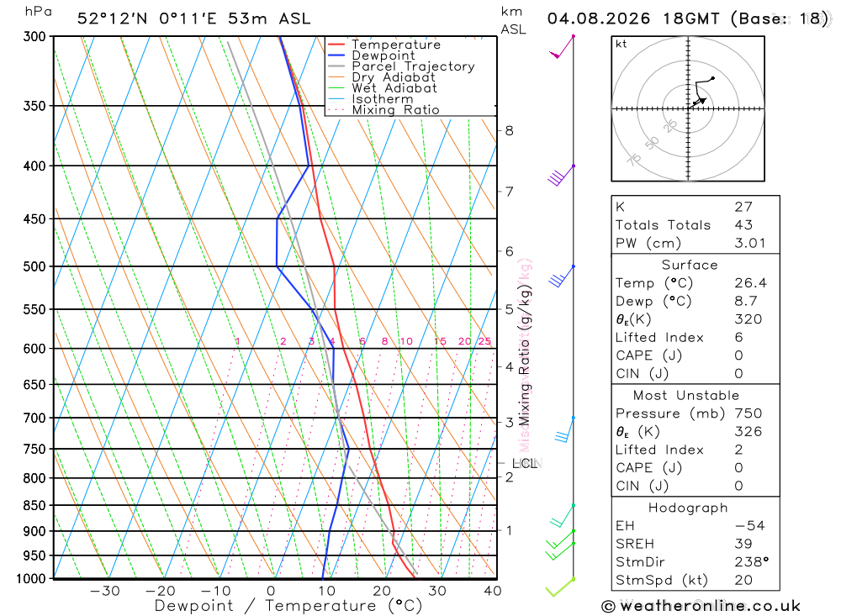Click the Most Unstable Lifted Index value 2
The image size is (841, 616).
[x=739, y=450]
